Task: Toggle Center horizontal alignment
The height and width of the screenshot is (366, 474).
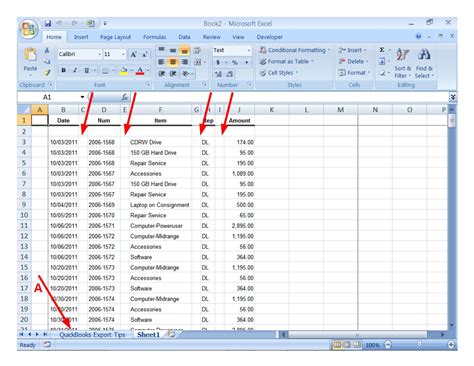Action: pyautogui.click(x=173, y=62)
